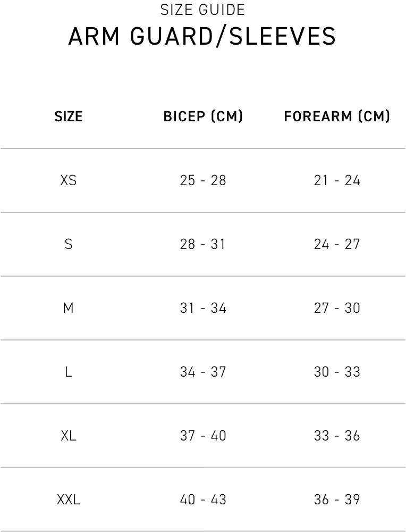Click forearm value 33 - 36
406x532 pixels.
tap(337, 436)
